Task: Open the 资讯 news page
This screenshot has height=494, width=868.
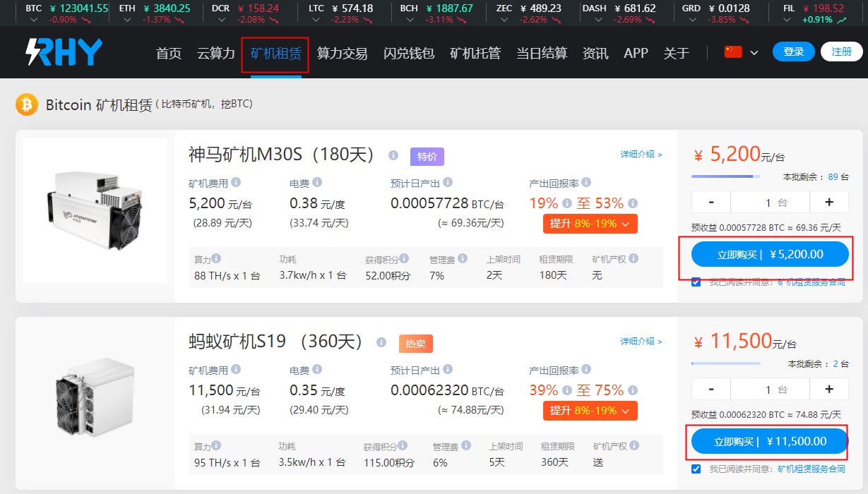Action: click(595, 53)
